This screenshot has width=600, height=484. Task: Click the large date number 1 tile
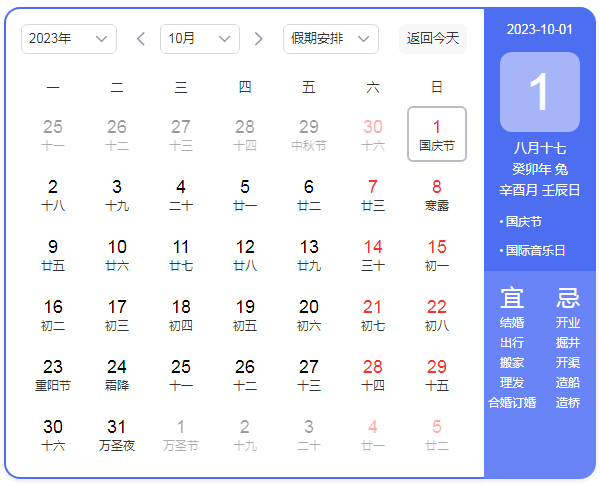pos(539,92)
